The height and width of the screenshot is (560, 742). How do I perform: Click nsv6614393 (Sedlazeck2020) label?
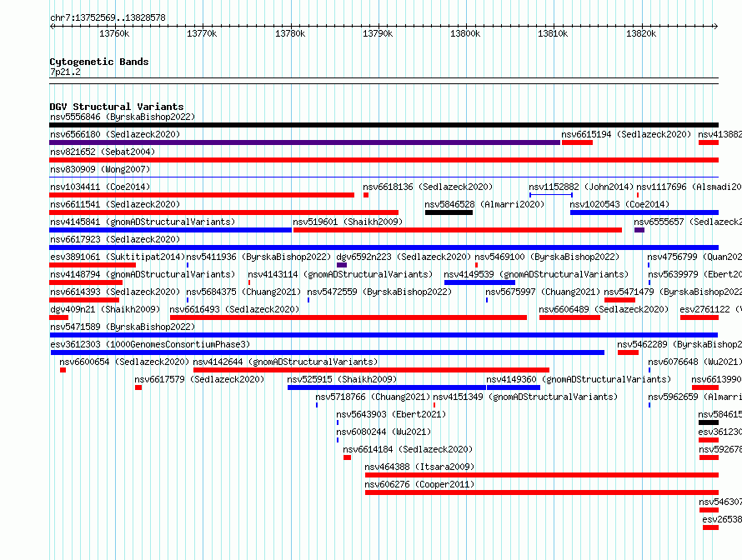point(115,292)
